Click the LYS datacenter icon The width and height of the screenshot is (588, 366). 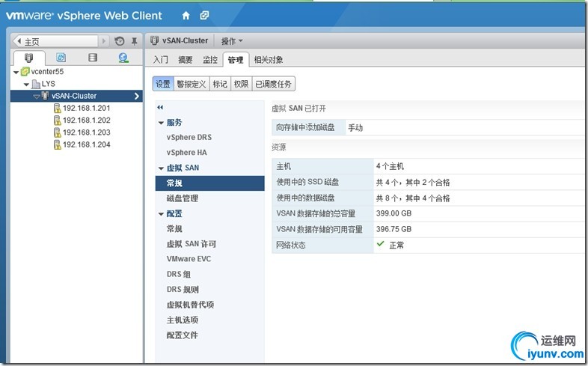pos(36,84)
